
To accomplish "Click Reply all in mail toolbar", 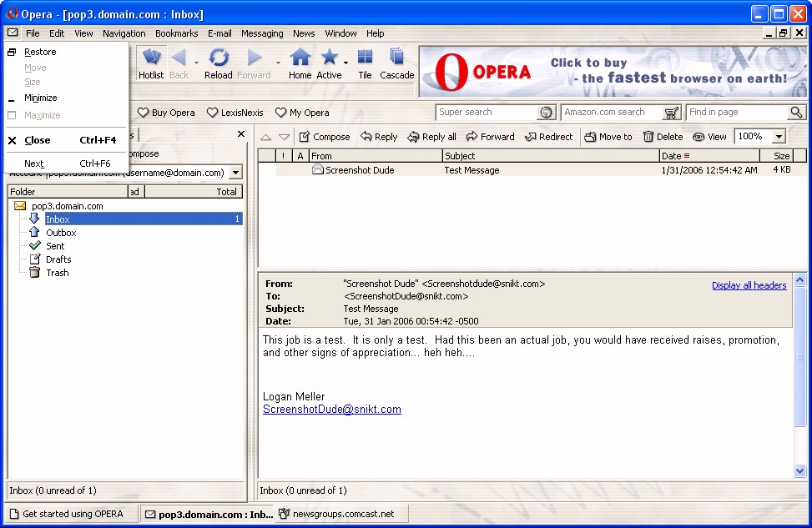I will click(432, 137).
